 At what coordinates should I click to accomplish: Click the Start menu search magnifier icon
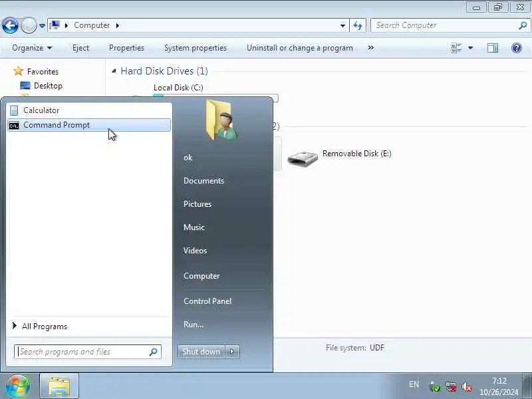[x=154, y=352]
